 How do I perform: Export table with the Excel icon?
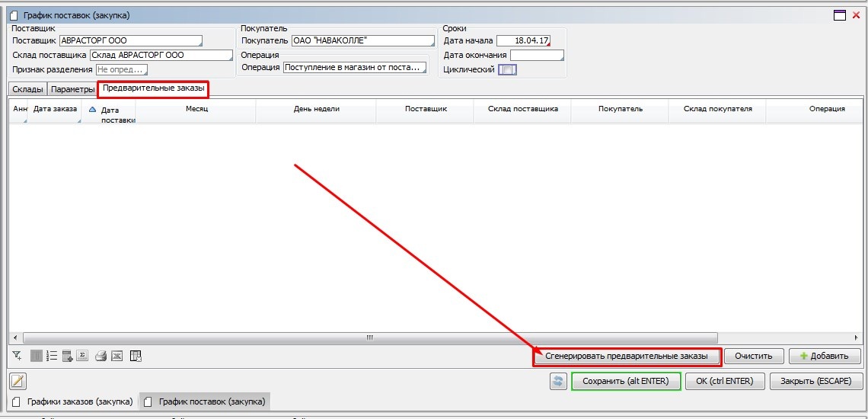[x=116, y=356]
